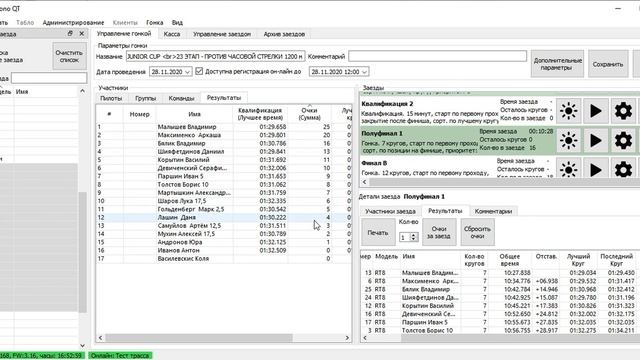Click Лучший Круг column header in results
Image resolution: width=640 pixels, height=360 pixels.
pos(578,260)
